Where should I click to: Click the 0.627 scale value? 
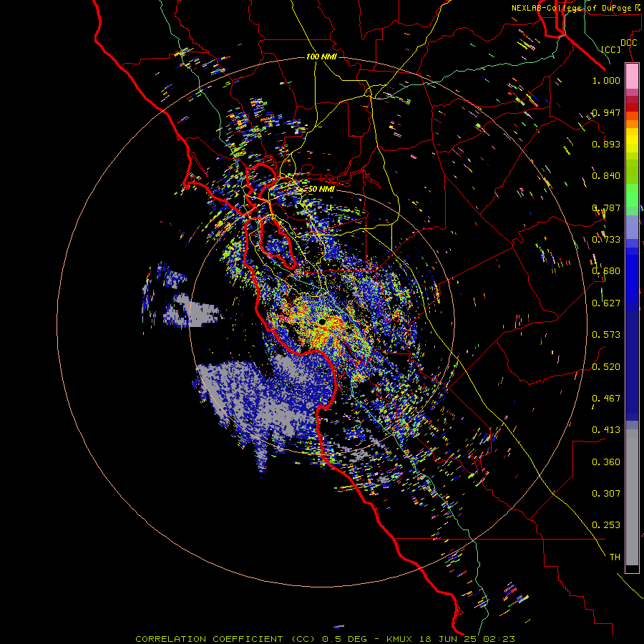click(x=606, y=303)
